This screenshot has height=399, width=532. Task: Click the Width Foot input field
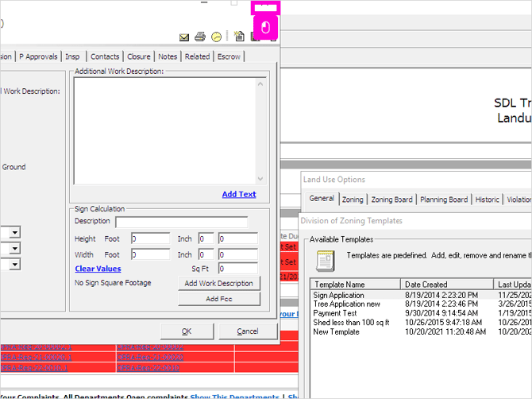[151, 254]
